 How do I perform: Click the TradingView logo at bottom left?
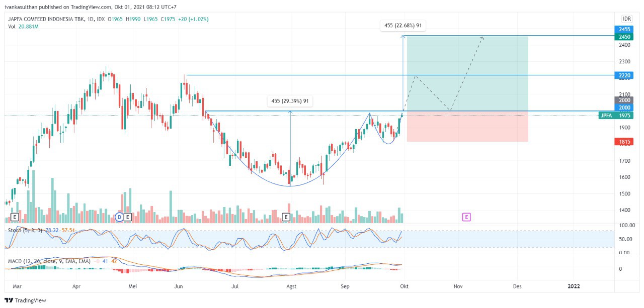tap(25, 300)
